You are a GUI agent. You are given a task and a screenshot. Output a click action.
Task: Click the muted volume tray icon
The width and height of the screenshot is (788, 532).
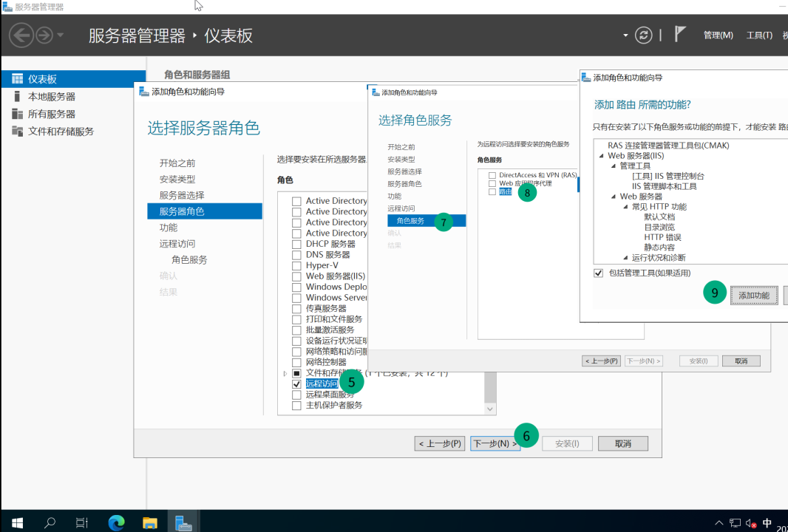pyautogui.click(x=751, y=523)
